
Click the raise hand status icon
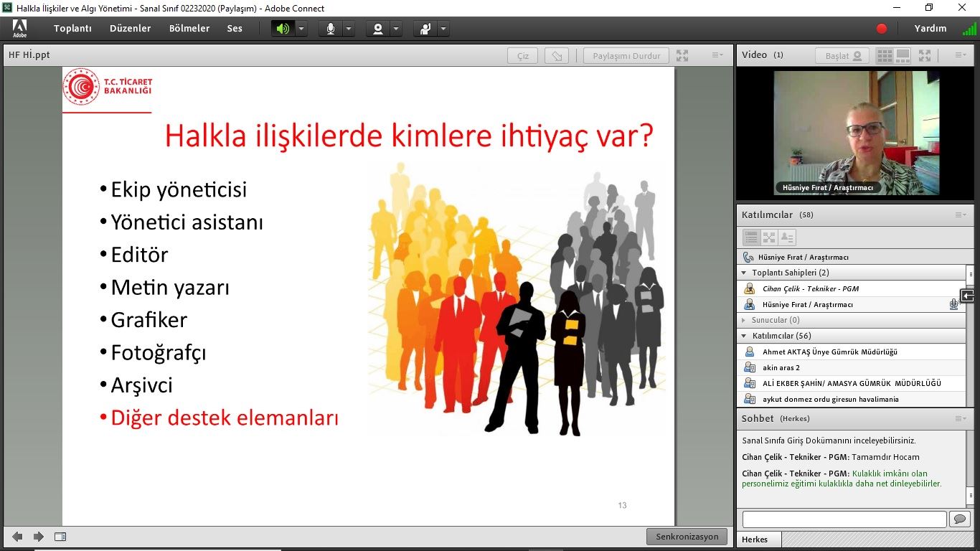[426, 29]
